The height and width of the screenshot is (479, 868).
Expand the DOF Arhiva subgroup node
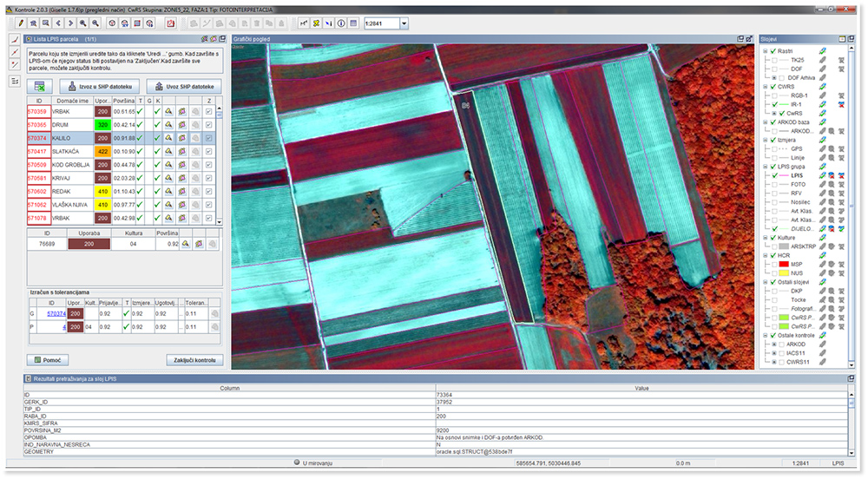pyautogui.click(x=774, y=78)
